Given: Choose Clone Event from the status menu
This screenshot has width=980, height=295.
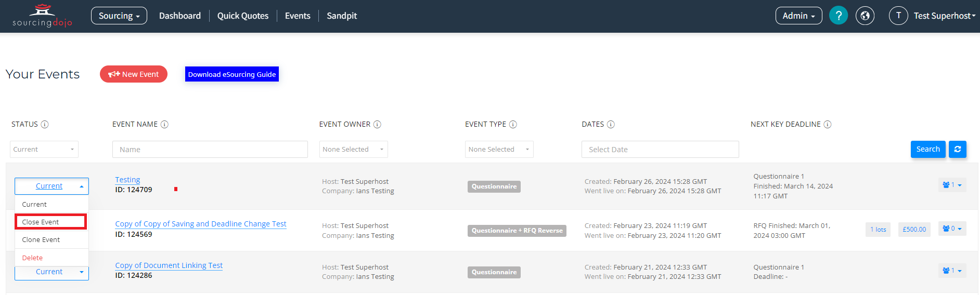Looking at the screenshot, I should tap(51, 240).
